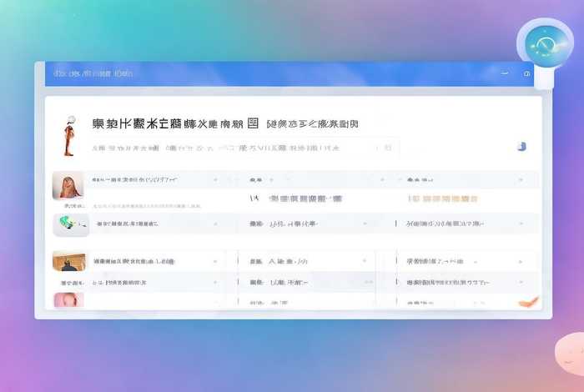Expand the left column dropdown in the green bubble row

pyautogui.click(x=215, y=224)
